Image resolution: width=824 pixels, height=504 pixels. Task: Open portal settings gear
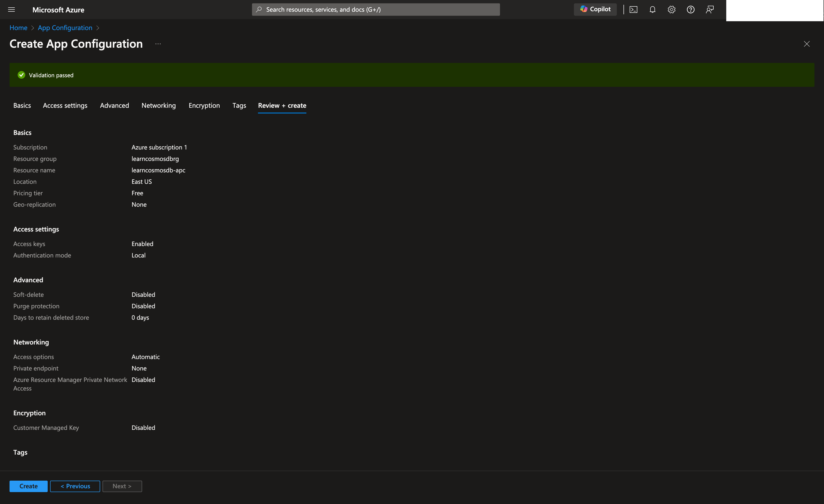[671, 9]
